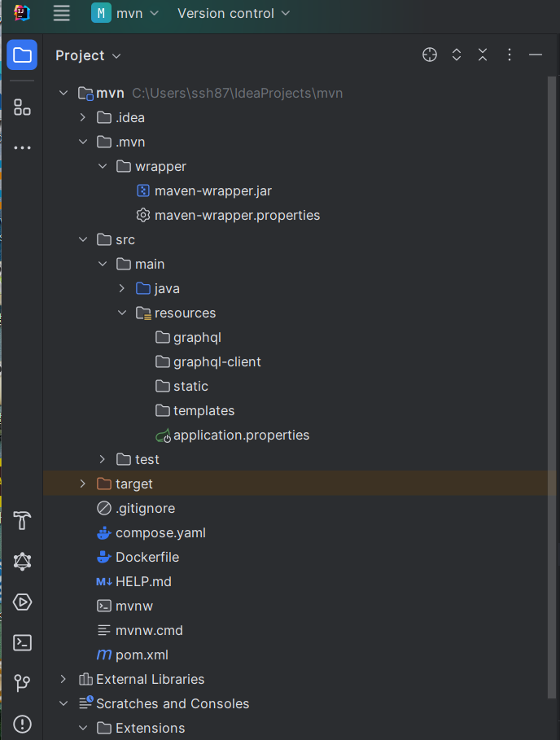The image size is (560, 740).
Task: Expand the .idea folder
Action: [x=83, y=117]
